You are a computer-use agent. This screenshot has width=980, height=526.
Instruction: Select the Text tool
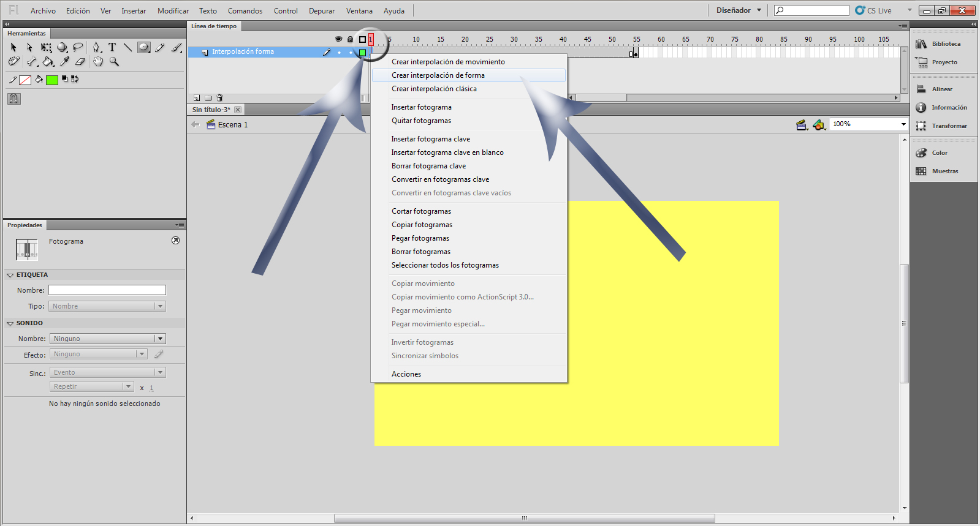click(112, 47)
